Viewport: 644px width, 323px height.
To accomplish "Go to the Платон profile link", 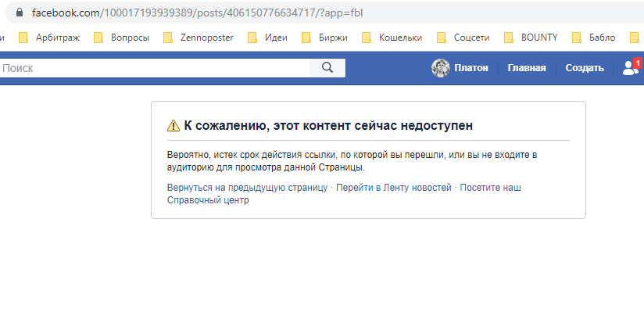I will point(471,68).
